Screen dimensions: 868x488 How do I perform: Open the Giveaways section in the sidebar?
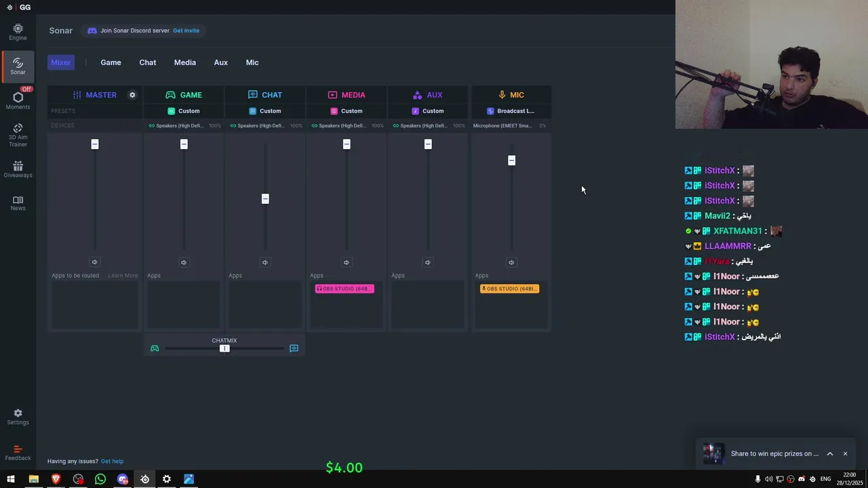18,169
